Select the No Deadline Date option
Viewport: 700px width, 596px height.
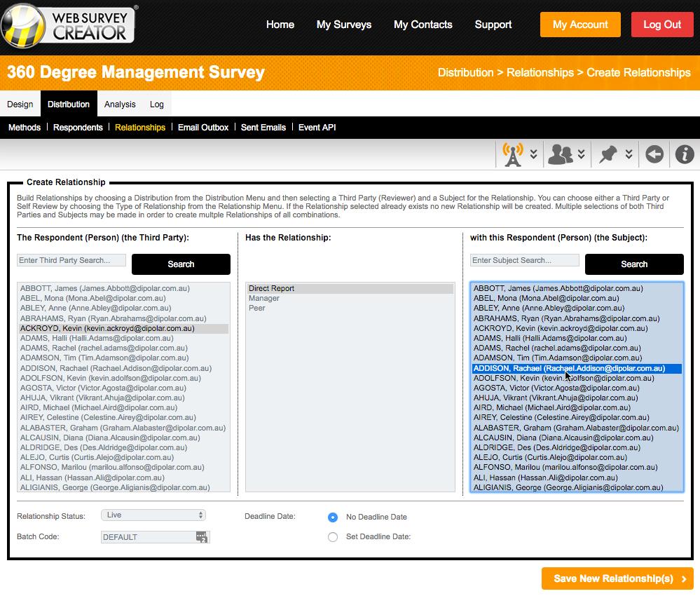333,517
